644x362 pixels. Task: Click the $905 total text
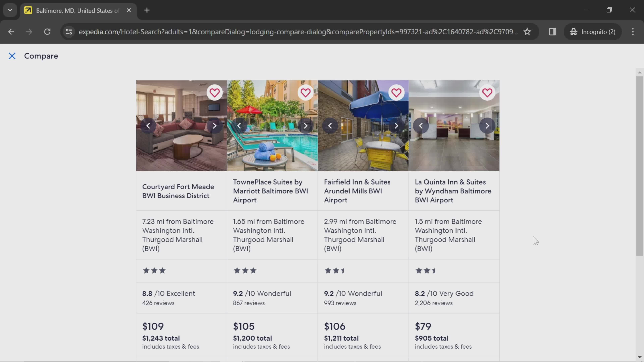click(432, 338)
